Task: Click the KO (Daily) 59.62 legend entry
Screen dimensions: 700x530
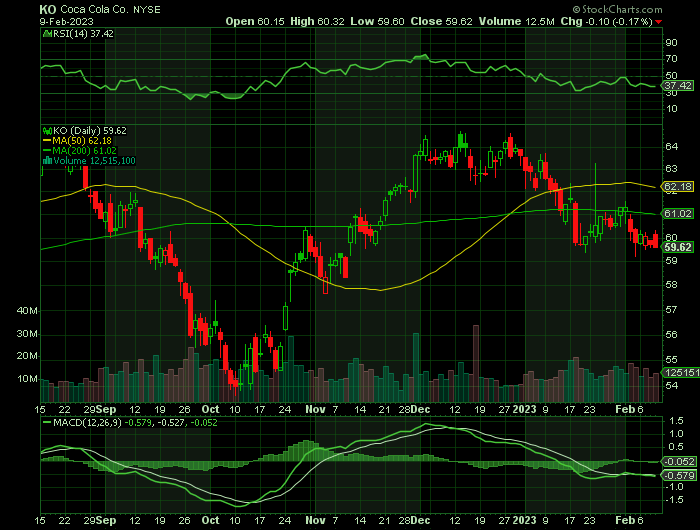Action: tap(90, 131)
